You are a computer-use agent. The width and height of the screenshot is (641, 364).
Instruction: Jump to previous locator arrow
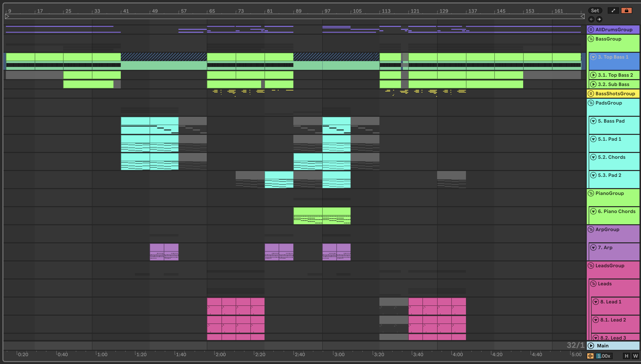point(591,19)
